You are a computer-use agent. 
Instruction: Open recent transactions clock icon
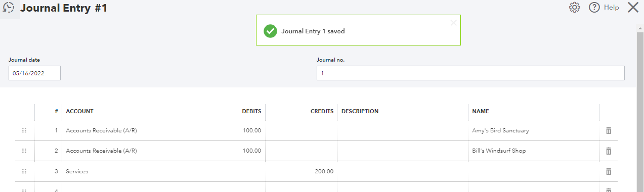tap(9, 8)
